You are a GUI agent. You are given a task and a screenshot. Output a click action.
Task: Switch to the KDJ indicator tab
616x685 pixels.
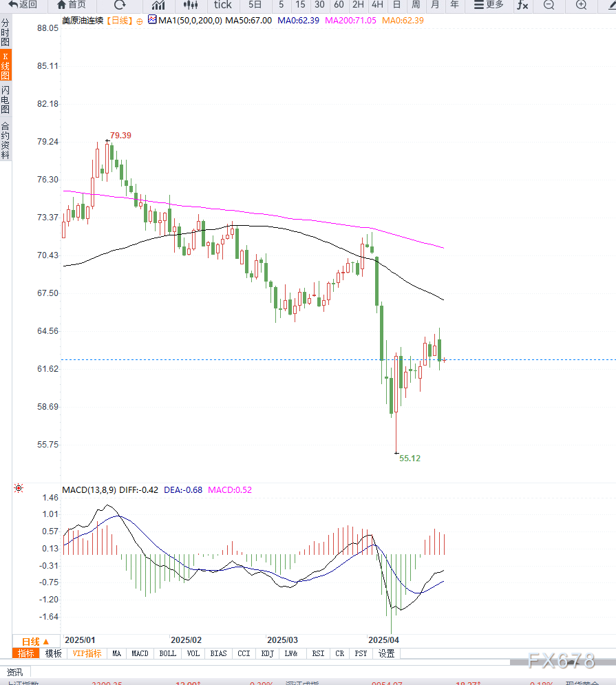(266, 653)
